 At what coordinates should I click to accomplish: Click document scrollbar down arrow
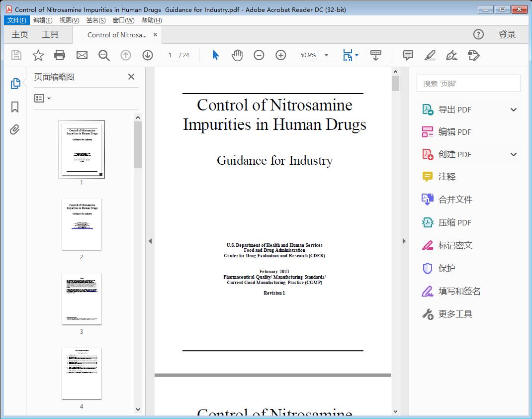tap(395, 411)
